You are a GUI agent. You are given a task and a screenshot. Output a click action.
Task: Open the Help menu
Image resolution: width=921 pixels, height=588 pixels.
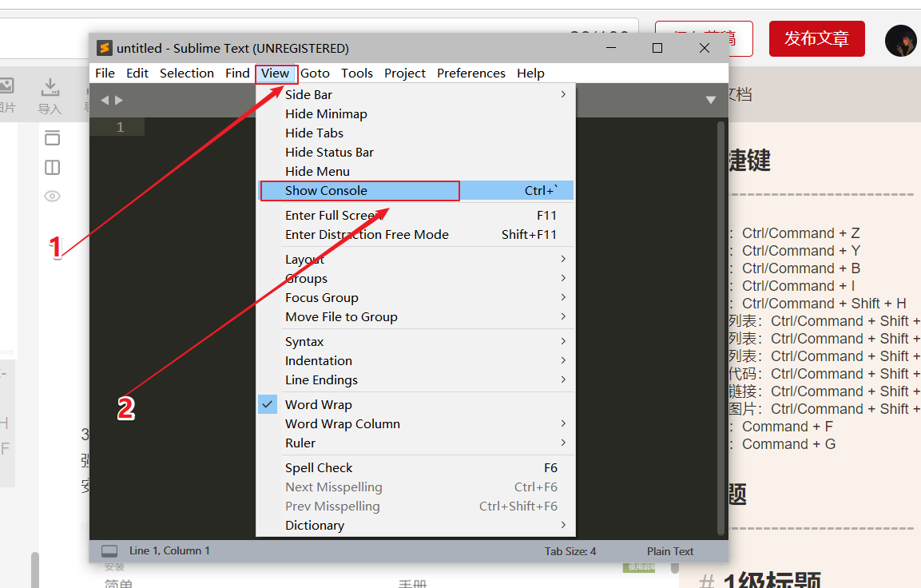tap(530, 73)
